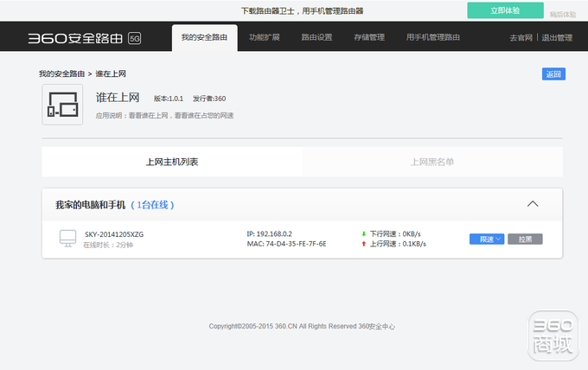588x370 pixels.
Task: Click the 发行者:360 text
Action: coord(209,99)
